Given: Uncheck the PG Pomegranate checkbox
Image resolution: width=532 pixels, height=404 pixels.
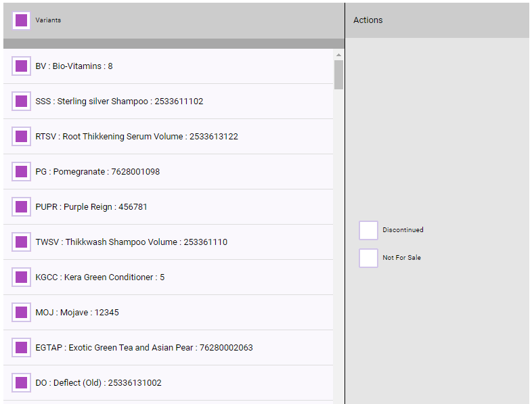Looking at the screenshot, I should 21,172.
